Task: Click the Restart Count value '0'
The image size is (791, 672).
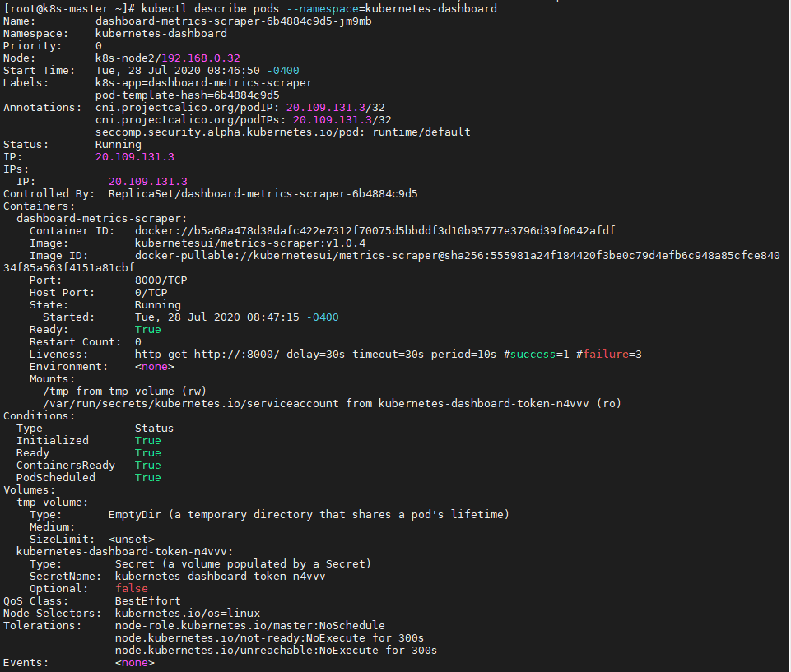Action: [x=137, y=342]
